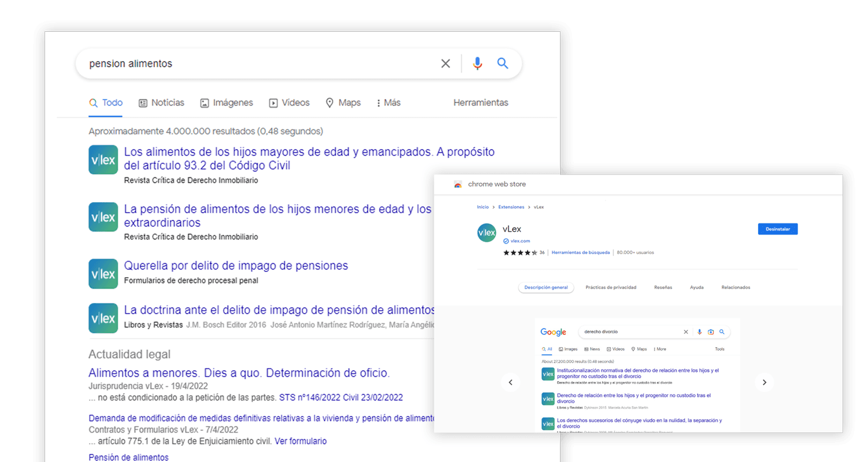Clear the 'pension alimentos' search with the X icon
This screenshot has height=462, width=868.
pyautogui.click(x=446, y=64)
